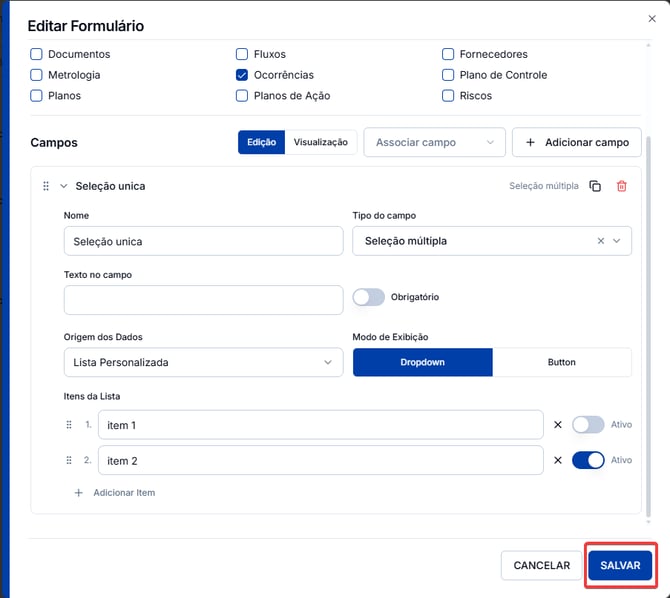
Task: Remove item 2 from the list
Action: 558,460
